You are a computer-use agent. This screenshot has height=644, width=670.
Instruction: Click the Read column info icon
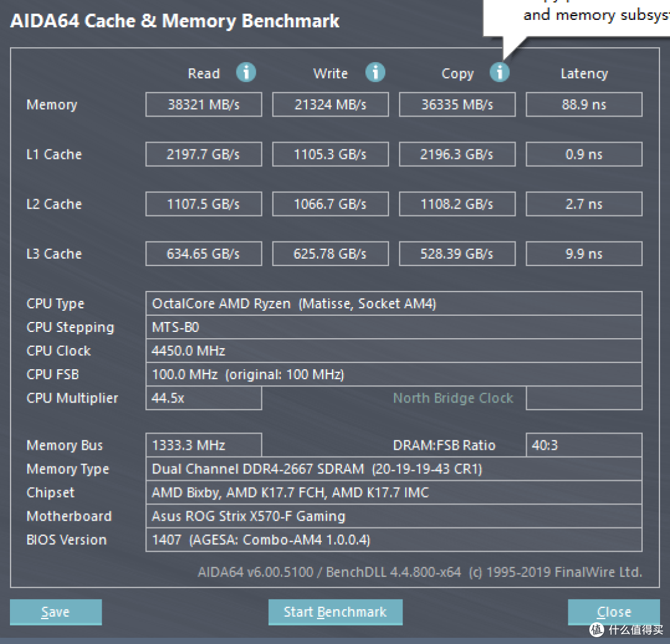coord(246,72)
